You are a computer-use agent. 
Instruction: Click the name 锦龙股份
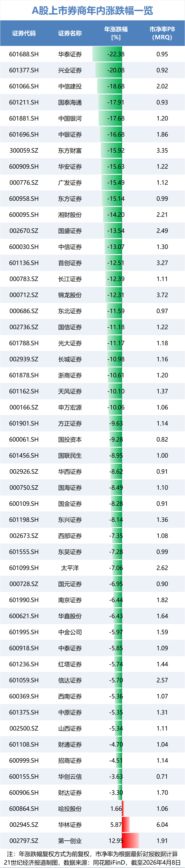tap(70, 295)
